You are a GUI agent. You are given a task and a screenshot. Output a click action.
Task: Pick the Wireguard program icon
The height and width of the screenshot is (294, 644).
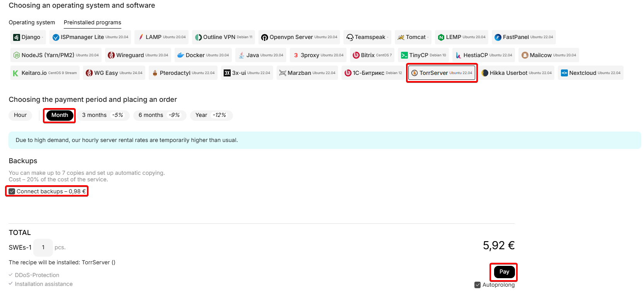click(111, 55)
